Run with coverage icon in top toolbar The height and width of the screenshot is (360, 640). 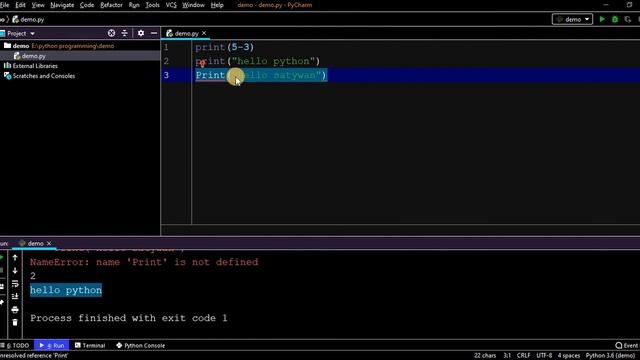click(x=628, y=19)
